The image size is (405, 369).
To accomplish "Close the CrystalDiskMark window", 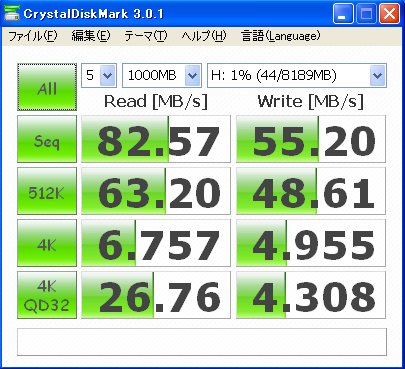I will tap(389, 14).
